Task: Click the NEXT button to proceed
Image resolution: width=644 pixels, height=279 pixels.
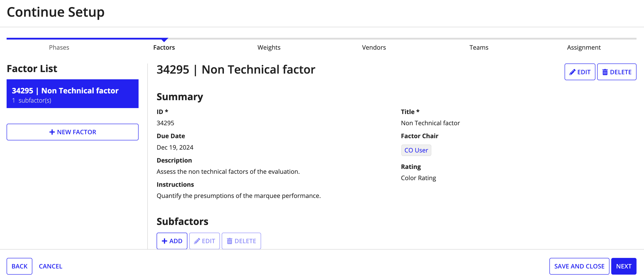Action: [624, 266]
